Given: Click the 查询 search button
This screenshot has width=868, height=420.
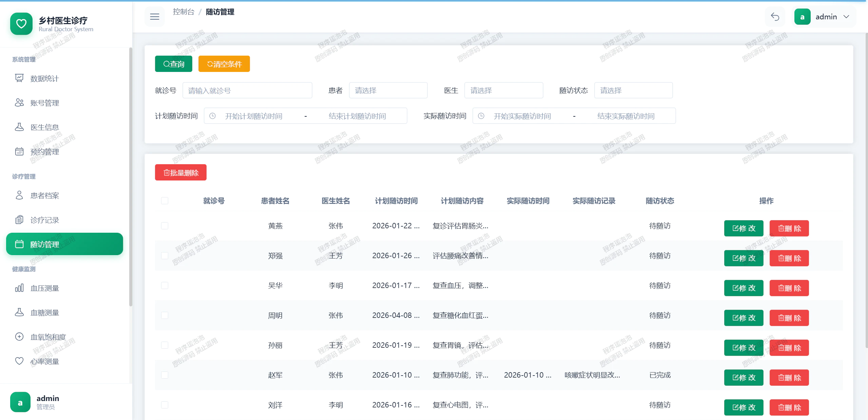Looking at the screenshot, I should coord(174,64).
